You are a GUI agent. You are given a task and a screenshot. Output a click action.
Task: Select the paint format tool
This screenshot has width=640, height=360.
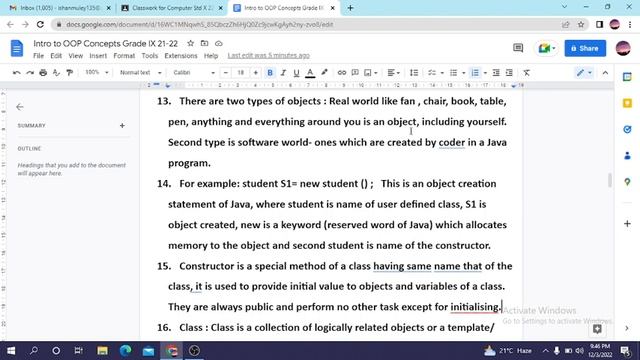click(70, 73)
